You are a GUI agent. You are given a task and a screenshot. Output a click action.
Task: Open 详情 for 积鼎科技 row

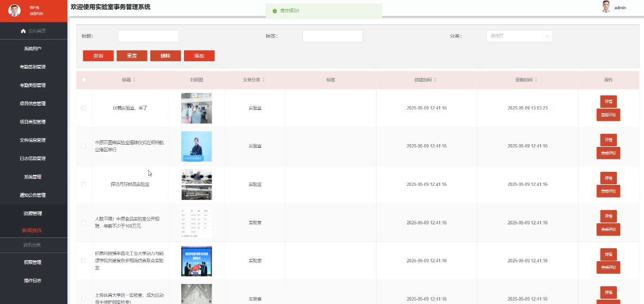[608, 254]
